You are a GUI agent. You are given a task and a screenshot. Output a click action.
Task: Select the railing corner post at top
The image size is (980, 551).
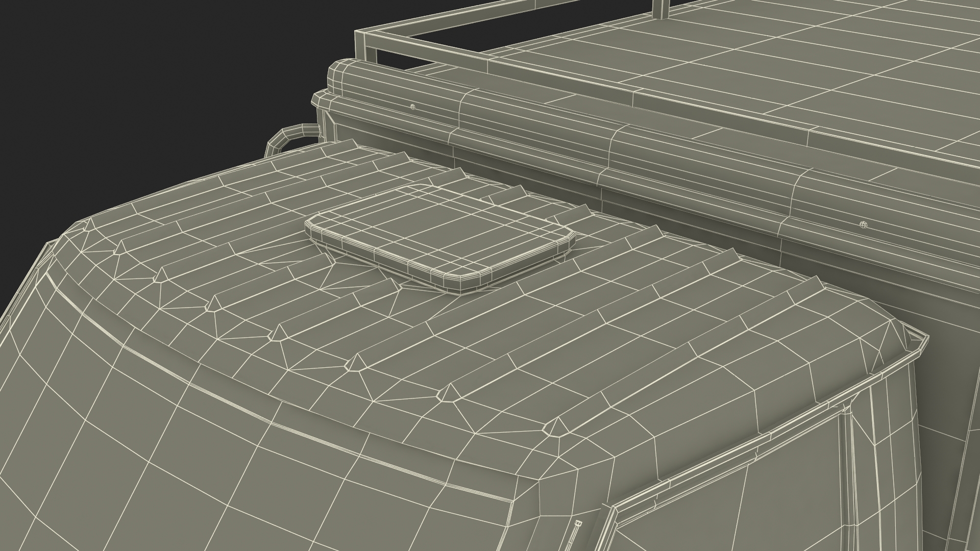coord(361,44)
